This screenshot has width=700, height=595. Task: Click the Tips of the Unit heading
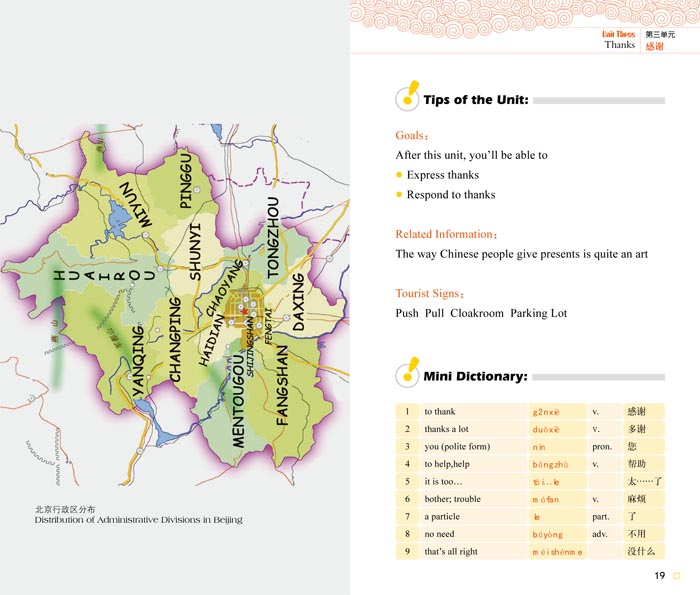click(x=475, y=100)
